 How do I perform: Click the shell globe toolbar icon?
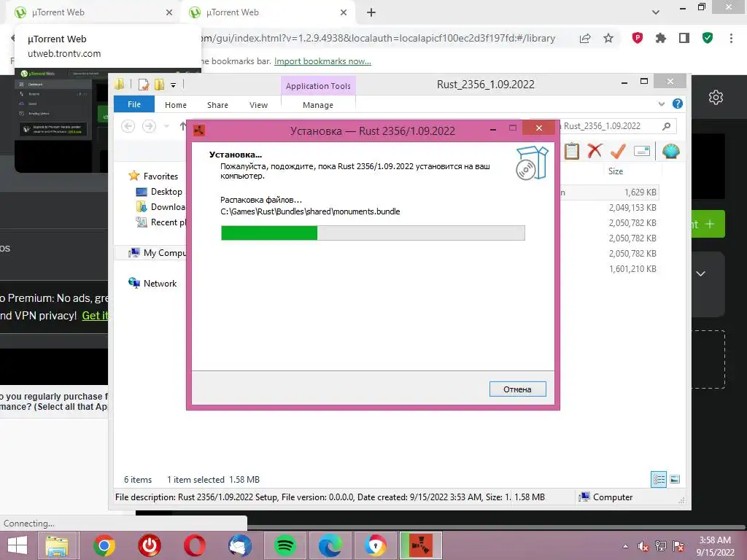(671, 152)
